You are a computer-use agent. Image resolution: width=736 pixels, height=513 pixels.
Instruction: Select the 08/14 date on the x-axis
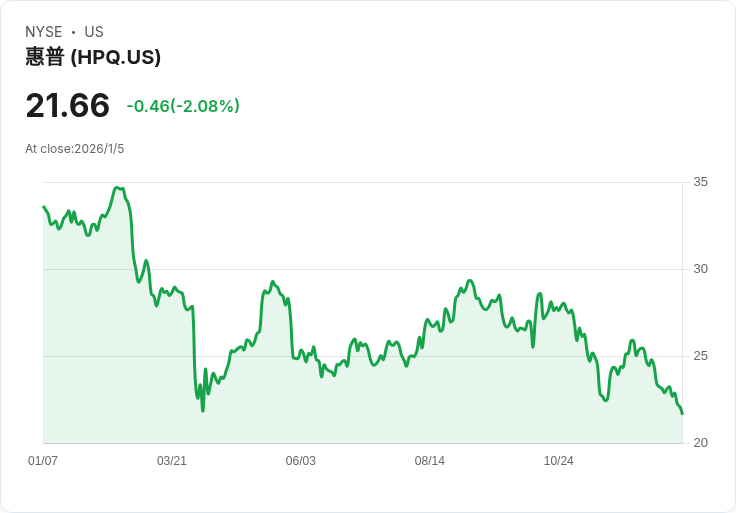pos(430,461)
